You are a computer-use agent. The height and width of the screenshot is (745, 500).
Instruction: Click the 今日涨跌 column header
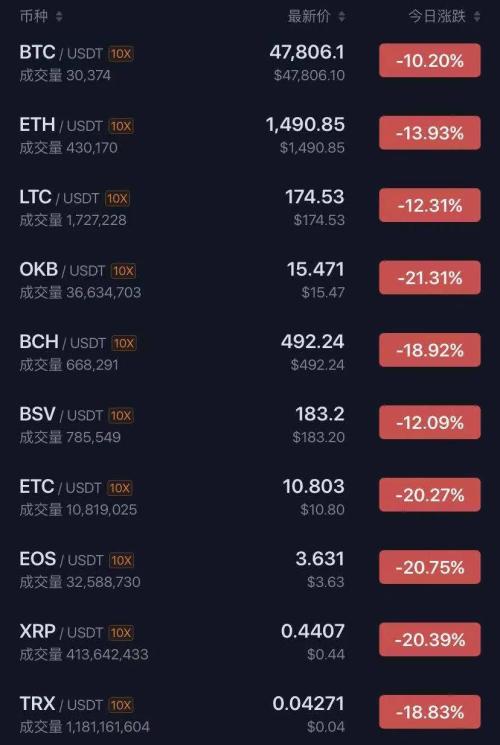(x=437, y=17)
